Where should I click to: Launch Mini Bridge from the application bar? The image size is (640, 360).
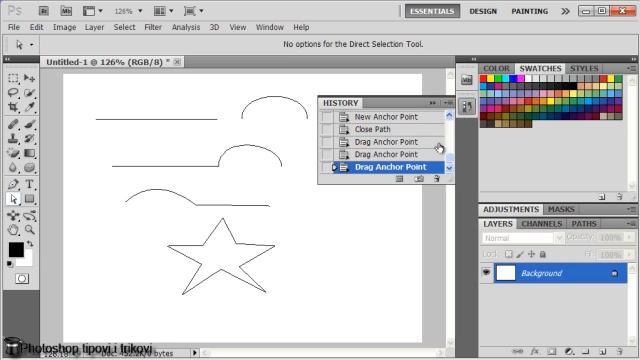pyautogui.click(x=66, y=11)
